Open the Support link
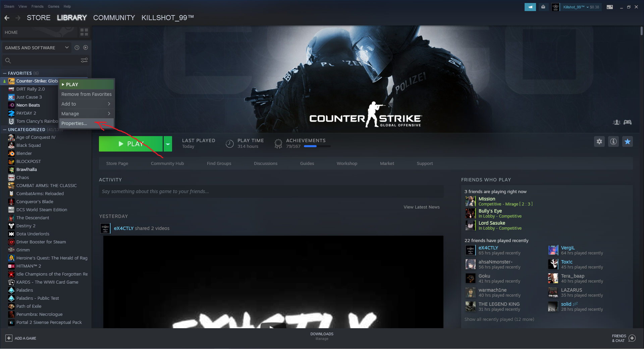 coord(425,164)
